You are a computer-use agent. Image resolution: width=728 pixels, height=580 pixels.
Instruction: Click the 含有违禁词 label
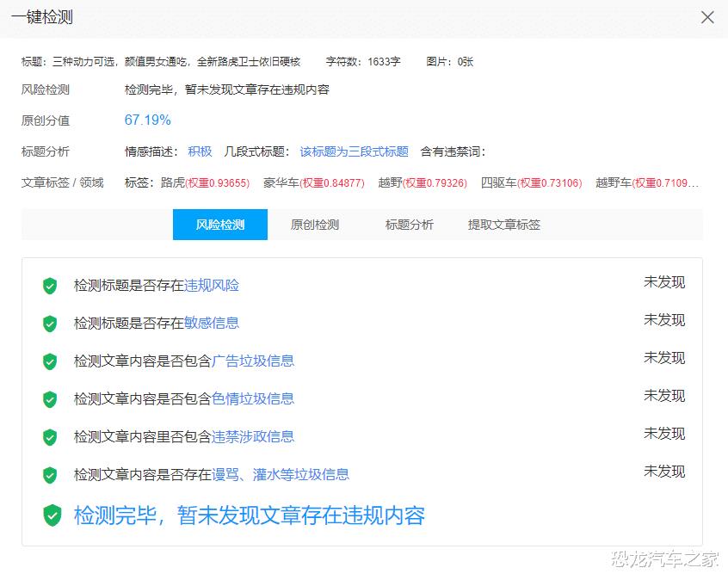click(453, 151)
